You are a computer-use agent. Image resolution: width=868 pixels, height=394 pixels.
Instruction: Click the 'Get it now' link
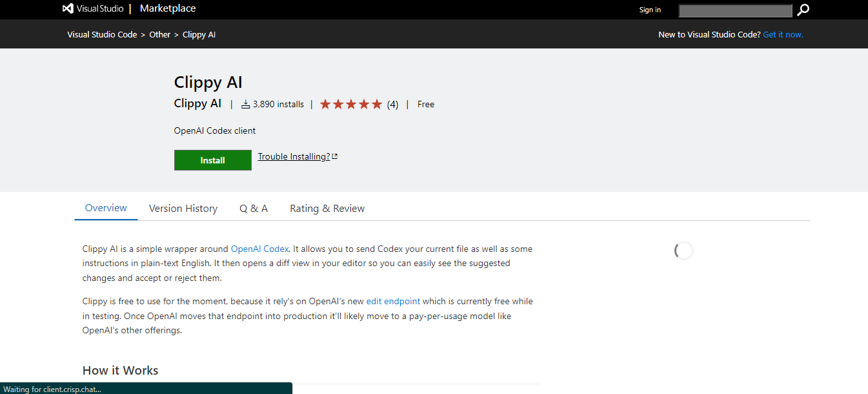point(783,35)
